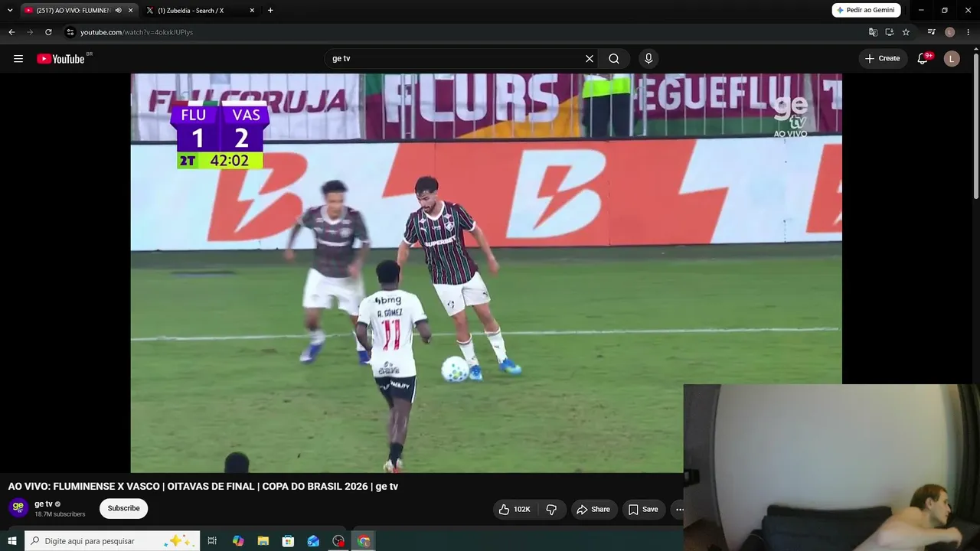The height and width of the screenshot is (551, 980).
Task: Open the YouTube hamburger guide menu
Action: coord(18,59)
